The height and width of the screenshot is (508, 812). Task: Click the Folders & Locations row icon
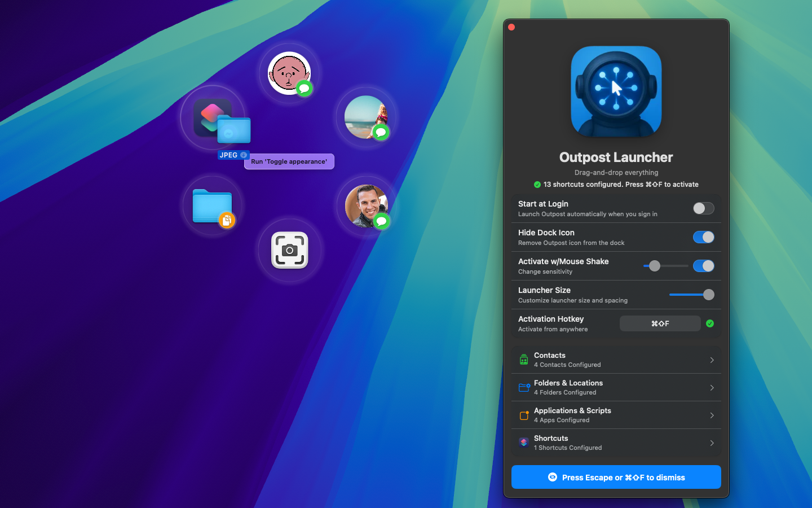point(524,387)
